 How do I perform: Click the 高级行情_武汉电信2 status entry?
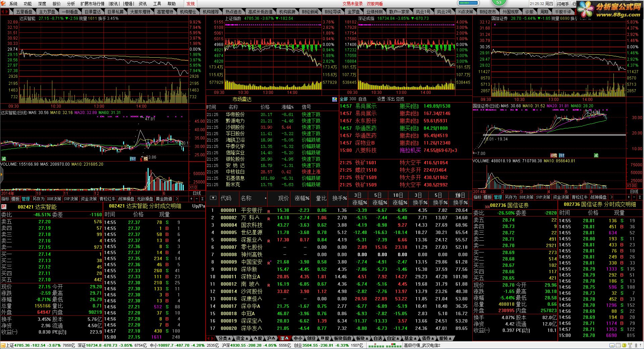422,345
